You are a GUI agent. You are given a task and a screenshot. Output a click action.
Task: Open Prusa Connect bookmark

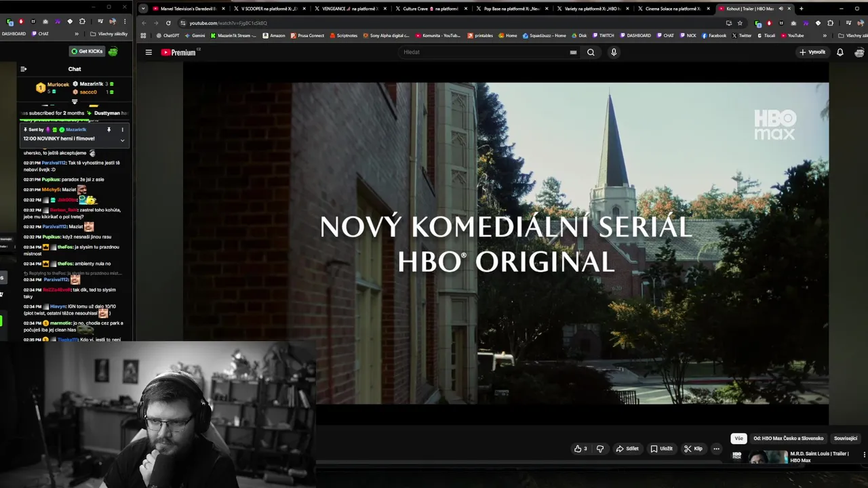coord(307,36)
